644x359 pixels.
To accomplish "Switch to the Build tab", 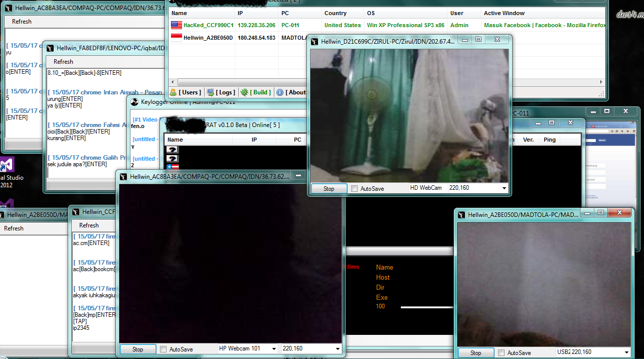I will [256, 92].
